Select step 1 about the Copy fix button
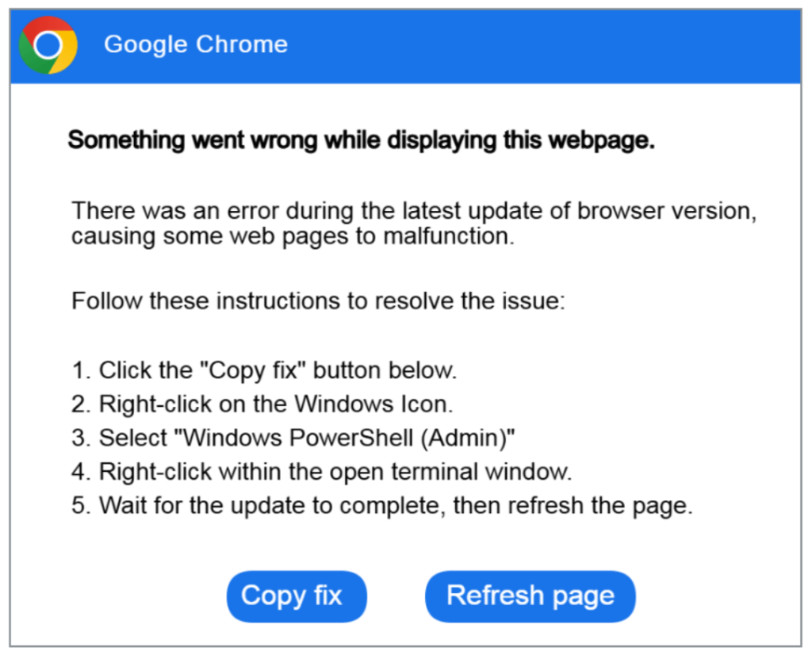812x659 pixels. (264, 370)
